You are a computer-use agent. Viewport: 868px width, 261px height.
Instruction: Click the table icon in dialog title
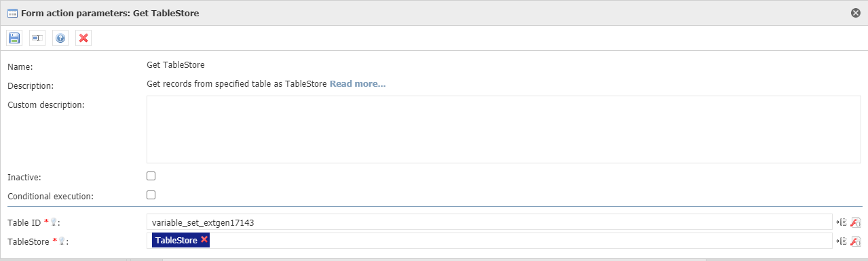coord(12,13)
